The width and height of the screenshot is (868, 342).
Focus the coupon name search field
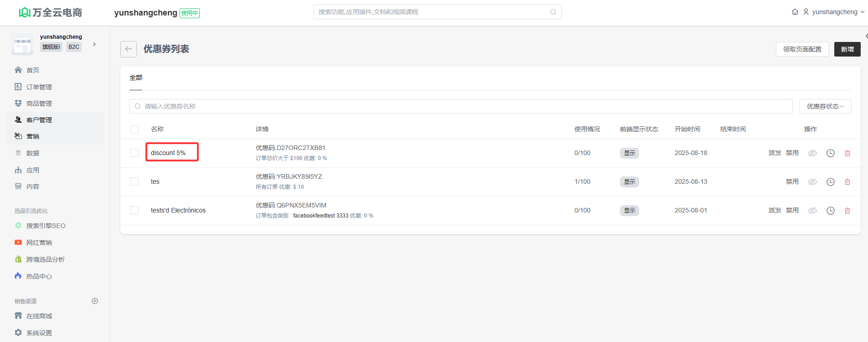point(460,106)
